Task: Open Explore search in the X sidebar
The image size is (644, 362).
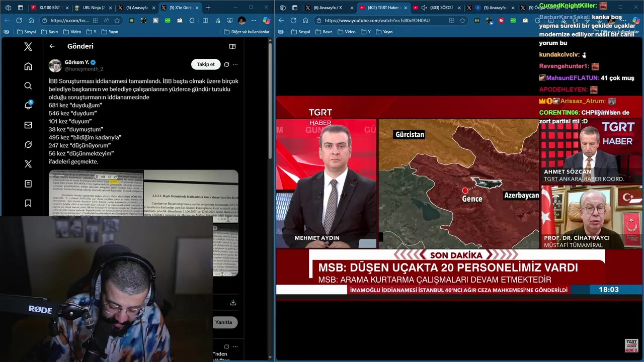Action: [28, 86]
